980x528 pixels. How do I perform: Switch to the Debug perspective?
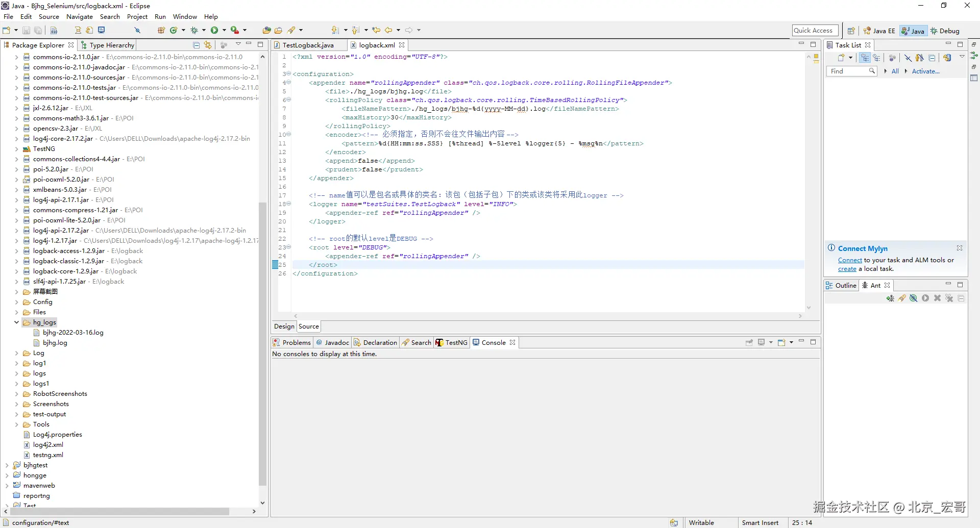[x=945, y=31]
